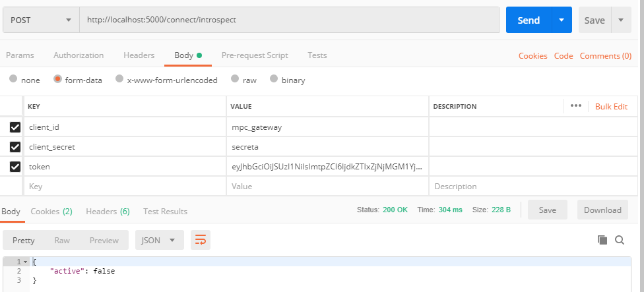Open the response Headers (6) tab

click(x=108, y=212)
